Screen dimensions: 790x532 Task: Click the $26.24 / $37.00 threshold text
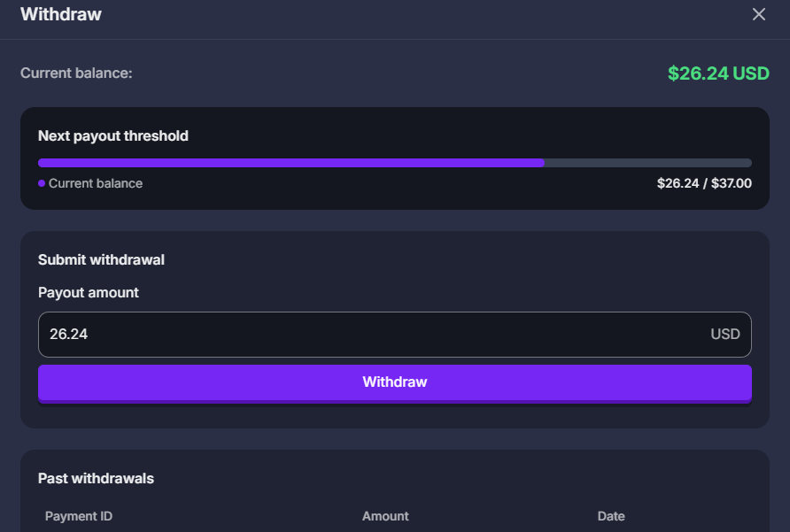pos(704,183)
